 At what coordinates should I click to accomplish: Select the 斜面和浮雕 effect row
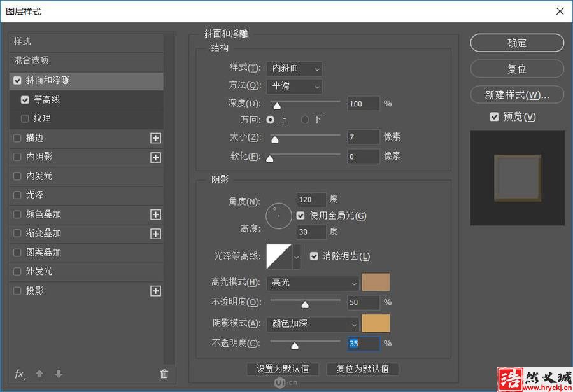coord(86,81)
